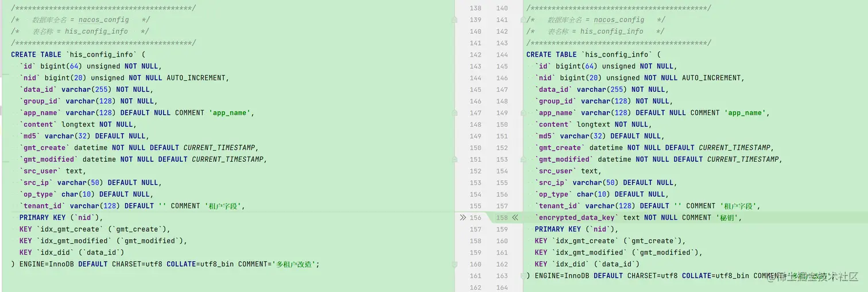Click `tenant_id` column in right pane

tap(557, 205)
